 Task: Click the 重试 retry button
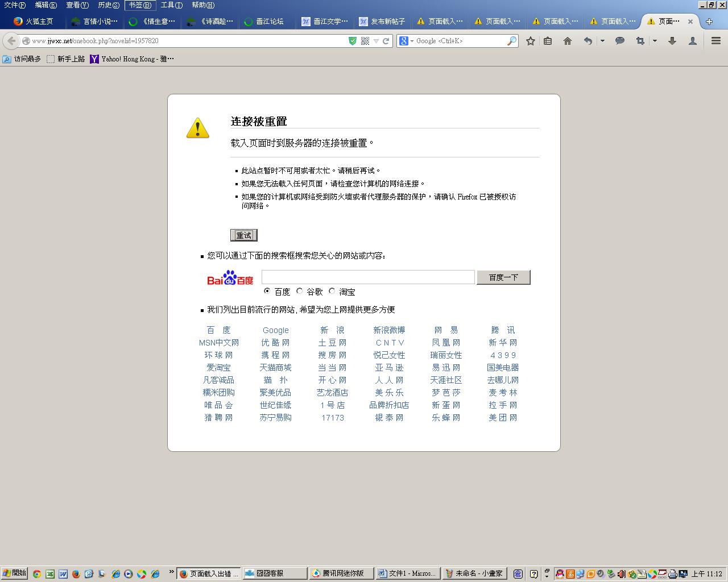pyautogui.click(x=244, y=235)
